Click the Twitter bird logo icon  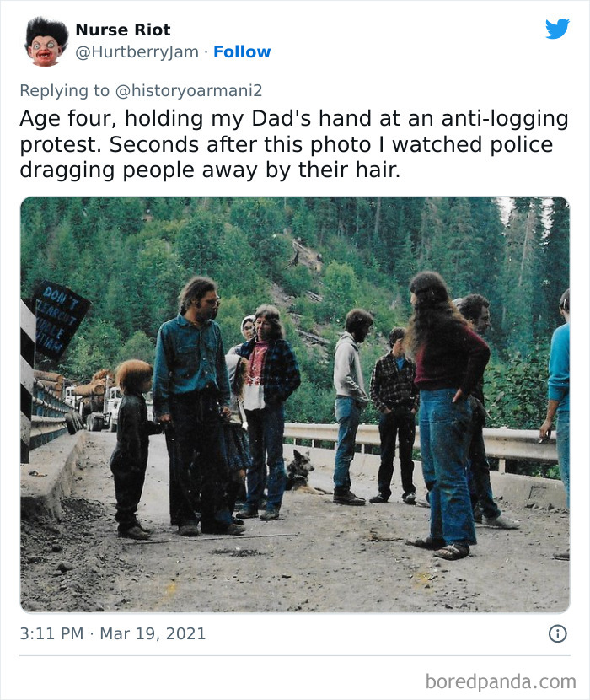point(557,29)
